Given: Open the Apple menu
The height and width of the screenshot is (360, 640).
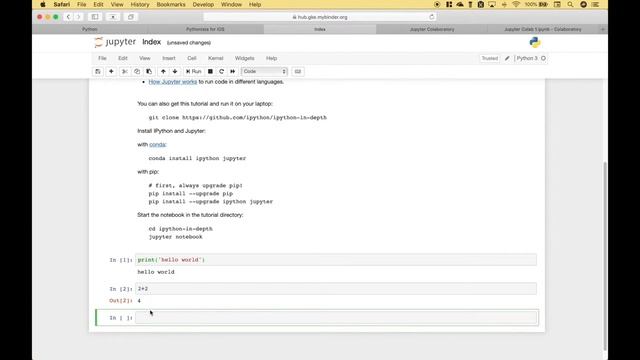Looking at the screenshot, I should (x=43, y=4).
